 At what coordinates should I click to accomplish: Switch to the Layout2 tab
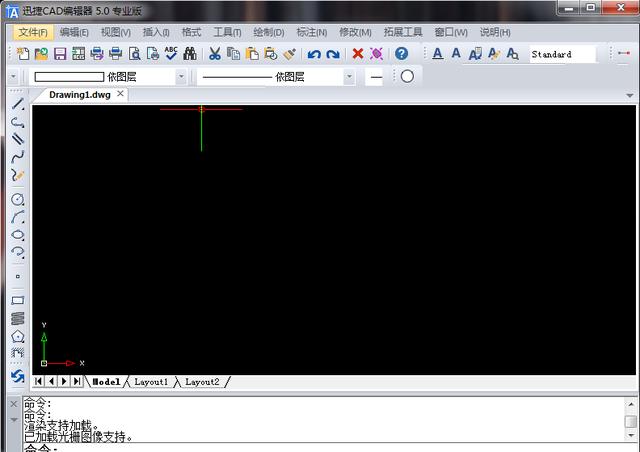click(x=202, y=382)
